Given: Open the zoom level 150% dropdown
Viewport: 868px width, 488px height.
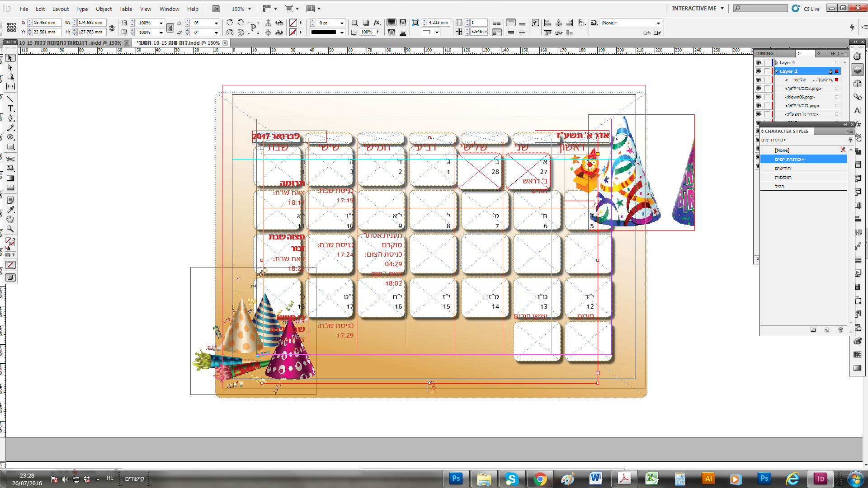Looking at the screenshot, I should point(249,9).
